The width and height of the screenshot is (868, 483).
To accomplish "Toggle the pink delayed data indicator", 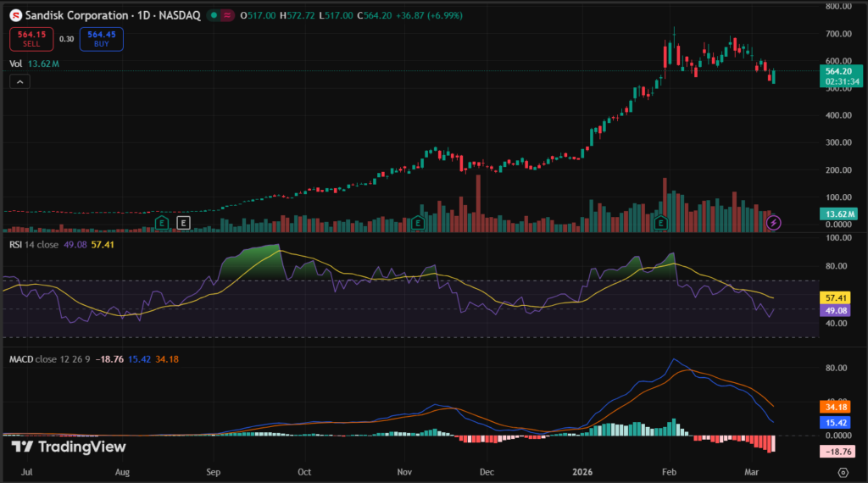I will click(227, 16).
